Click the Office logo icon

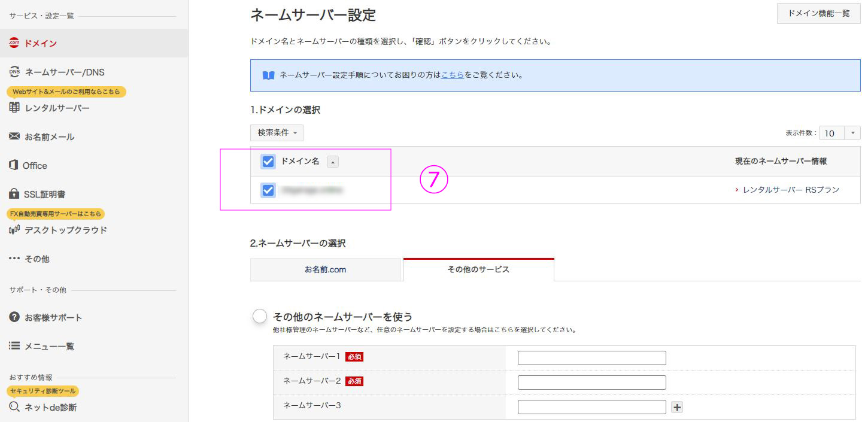[14, 165]
